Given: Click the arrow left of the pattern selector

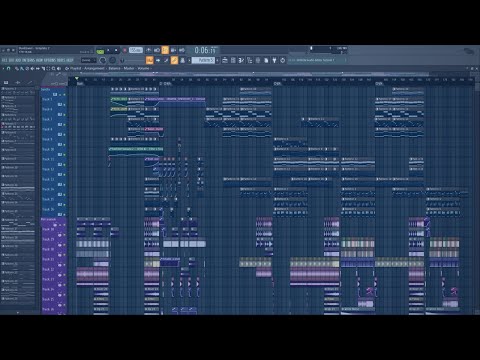Looking at the screenshot, I should click(x=189, y=60).
